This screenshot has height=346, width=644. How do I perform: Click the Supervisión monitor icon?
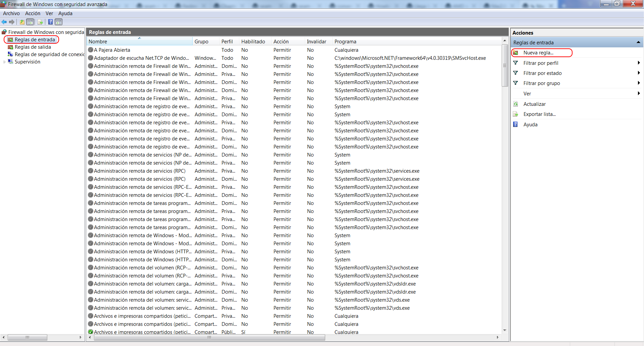click(10, 62)
